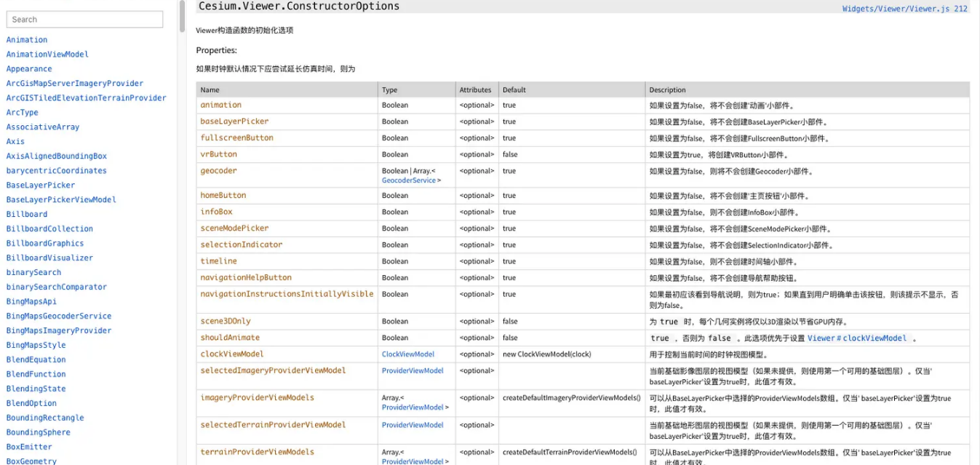
Task: Click createDefaultImageryProviderViewModels() default value
Action: tap(572, 398)
